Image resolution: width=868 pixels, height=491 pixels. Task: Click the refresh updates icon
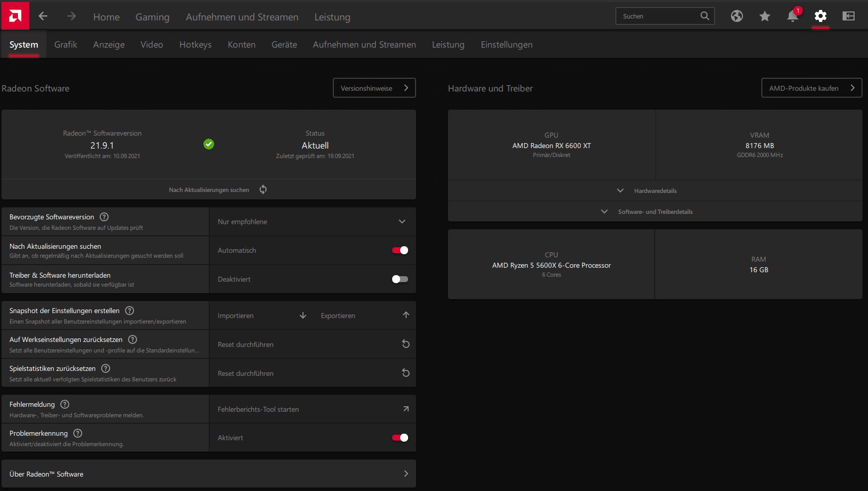263,189
